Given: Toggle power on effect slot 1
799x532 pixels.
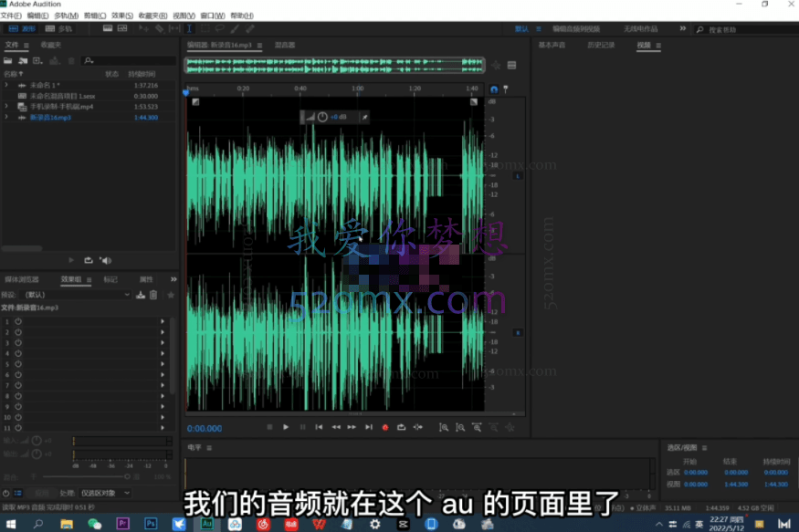Looking at the screenshot, I should tap(17, 320).
